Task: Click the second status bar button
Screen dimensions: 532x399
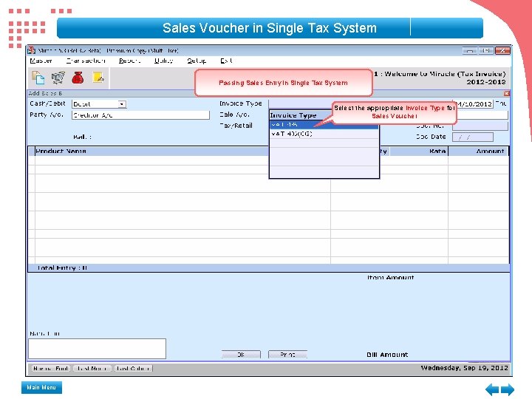Action: coord(92,368)
